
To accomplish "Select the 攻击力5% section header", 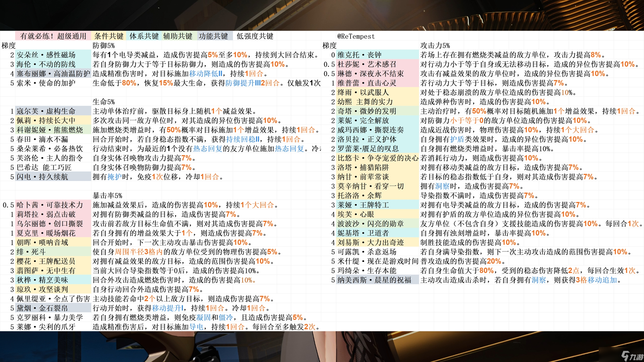I will tap(435, 46).
